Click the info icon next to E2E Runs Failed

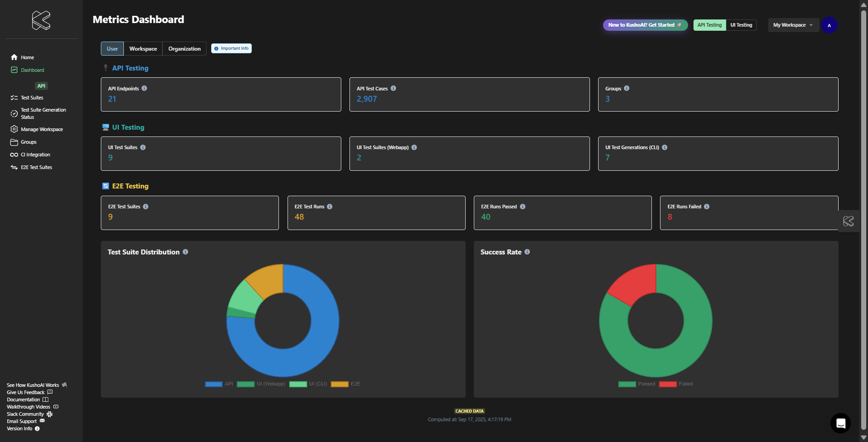coord(707,207)
